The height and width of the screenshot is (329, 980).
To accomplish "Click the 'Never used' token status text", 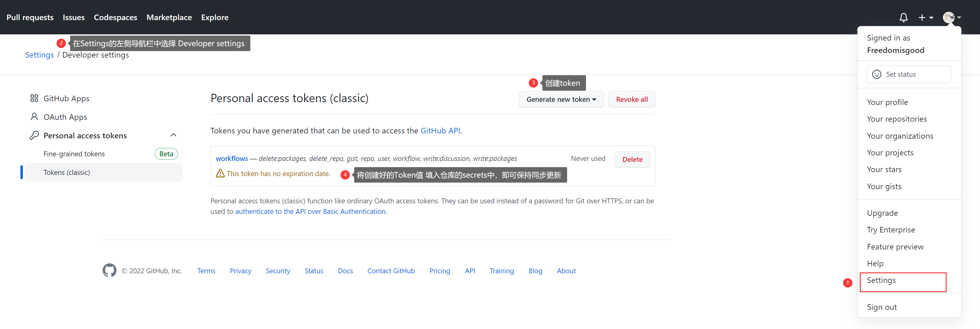I will (588, 158).
